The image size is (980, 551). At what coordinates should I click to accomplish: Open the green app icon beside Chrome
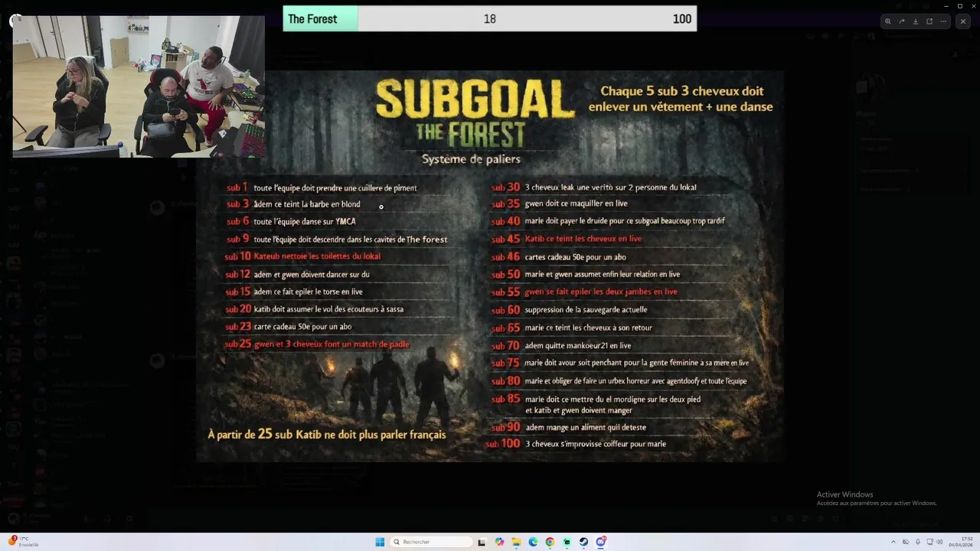pos(567,542)
